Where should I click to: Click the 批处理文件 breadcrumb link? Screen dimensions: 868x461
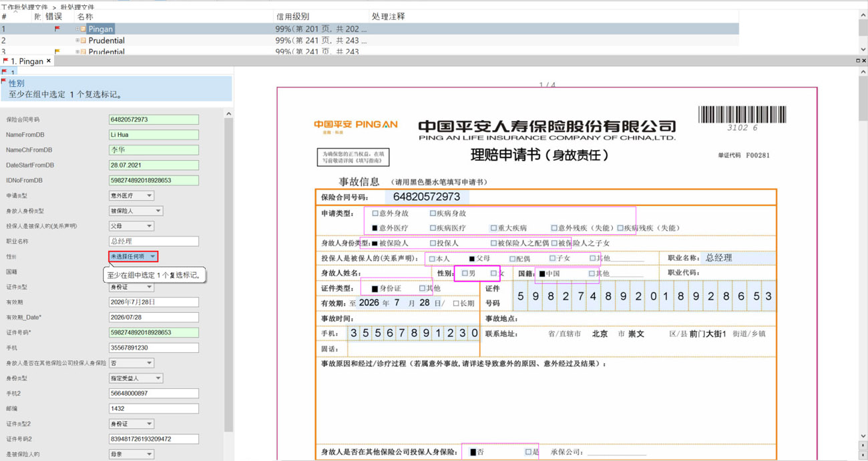pyautogui.click(x=77, y=7)
